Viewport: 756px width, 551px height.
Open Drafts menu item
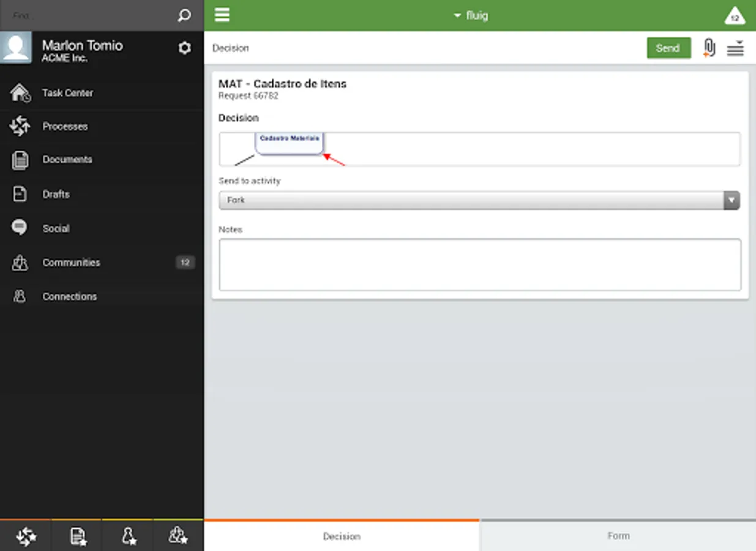[x=102, y=194]
